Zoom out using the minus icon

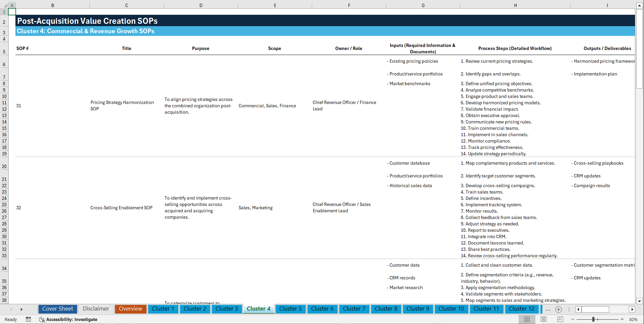point(573,319)
